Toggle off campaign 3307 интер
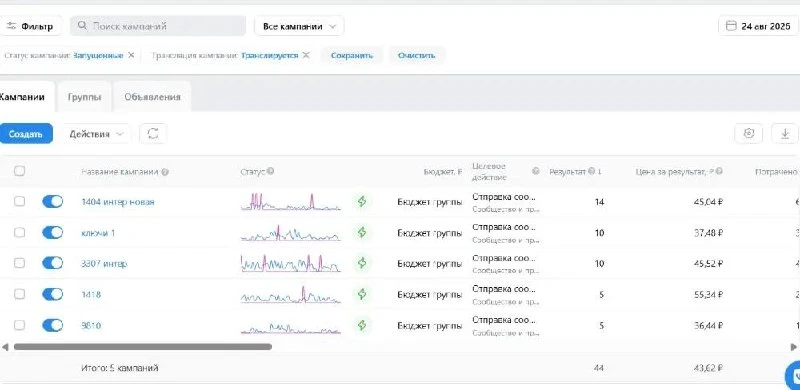The width and height of the screenshot is (800, 390). coord(53,263)
